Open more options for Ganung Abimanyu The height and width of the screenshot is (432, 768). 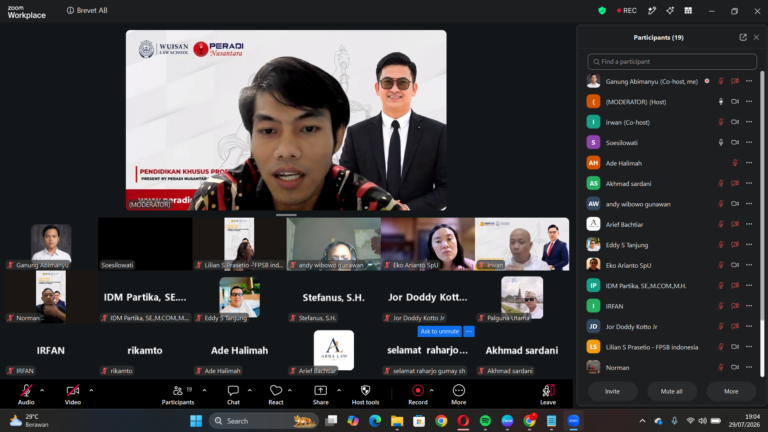point(749,81)
